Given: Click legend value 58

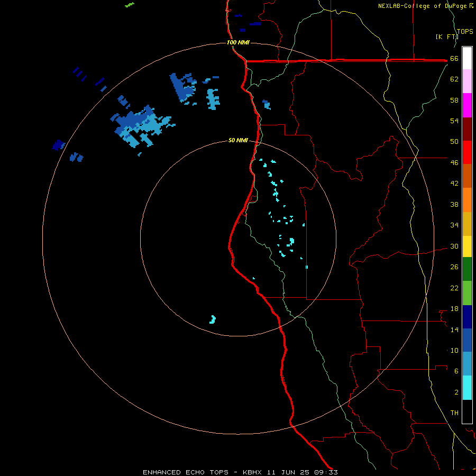Looking at the screenshot, I should (x=454, y=100).
